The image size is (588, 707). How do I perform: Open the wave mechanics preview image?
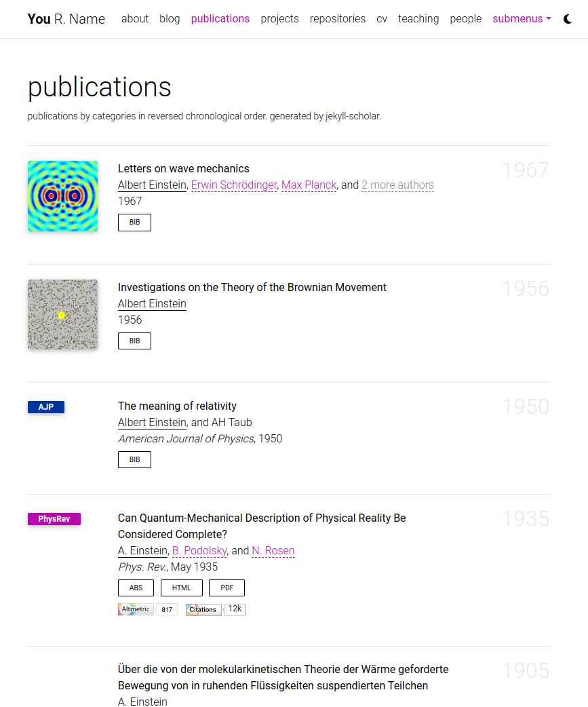62,196
